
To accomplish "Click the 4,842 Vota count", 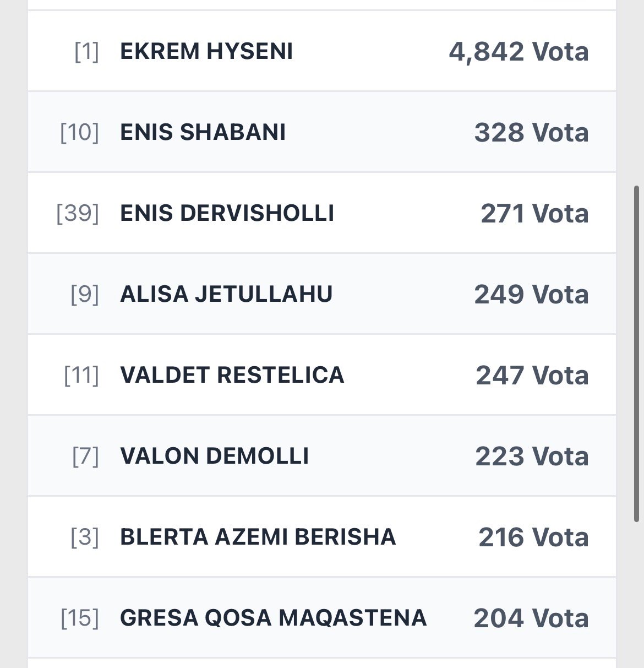I will point(519,51).
